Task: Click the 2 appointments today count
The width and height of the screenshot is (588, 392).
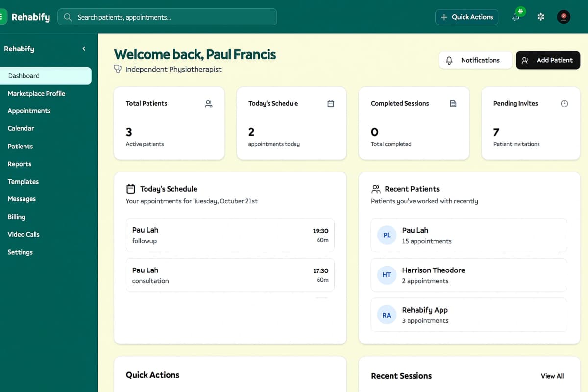Action: pos(251,132)
